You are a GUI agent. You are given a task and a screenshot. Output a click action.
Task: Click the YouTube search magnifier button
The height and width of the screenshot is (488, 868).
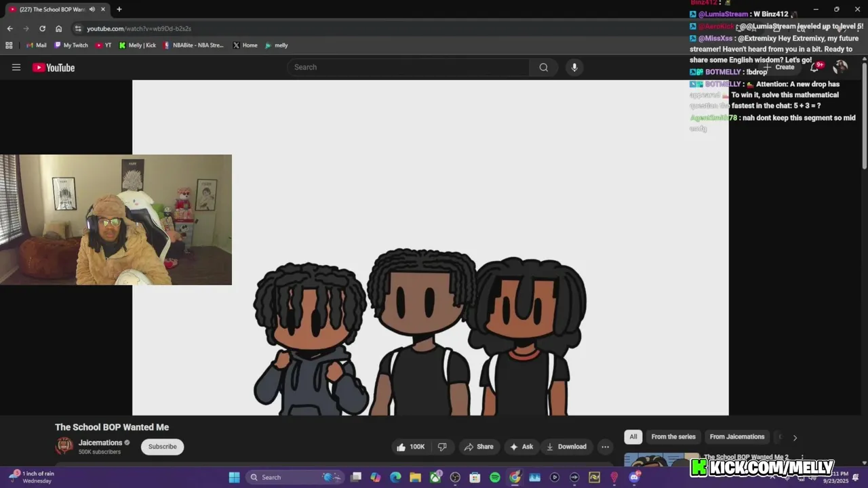544,67
